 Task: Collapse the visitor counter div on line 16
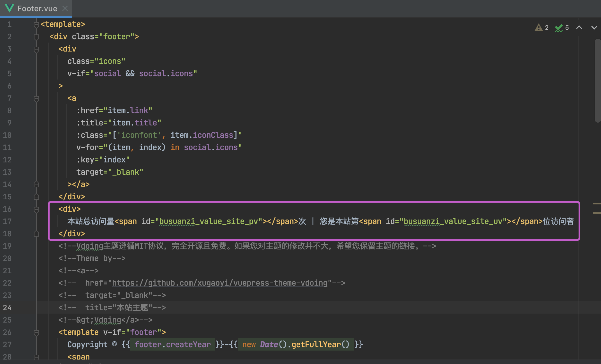(36, 209)
